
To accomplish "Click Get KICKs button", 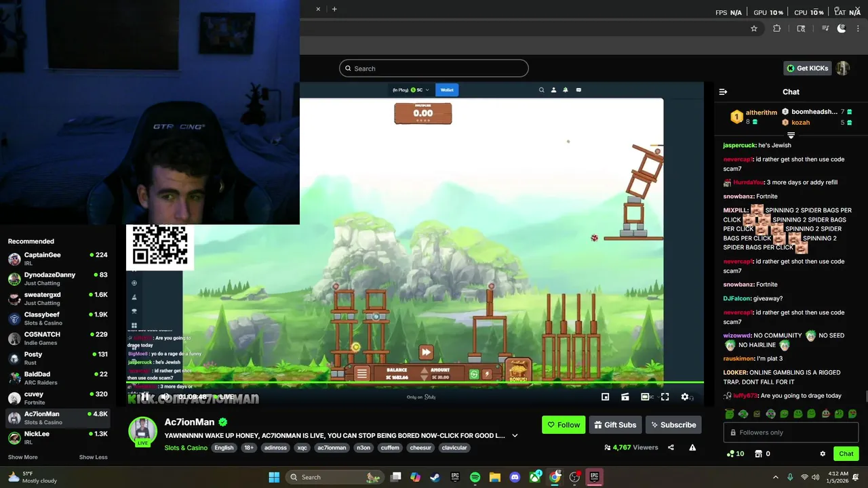I will coord(808,68).
